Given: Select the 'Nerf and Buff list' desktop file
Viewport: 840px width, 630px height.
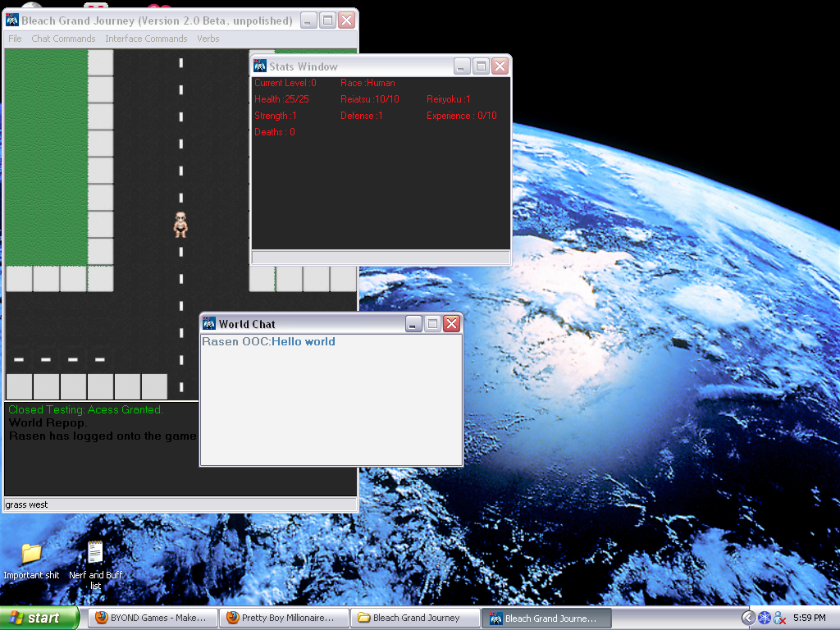Looking at the screenshot, I should point(95,565).
